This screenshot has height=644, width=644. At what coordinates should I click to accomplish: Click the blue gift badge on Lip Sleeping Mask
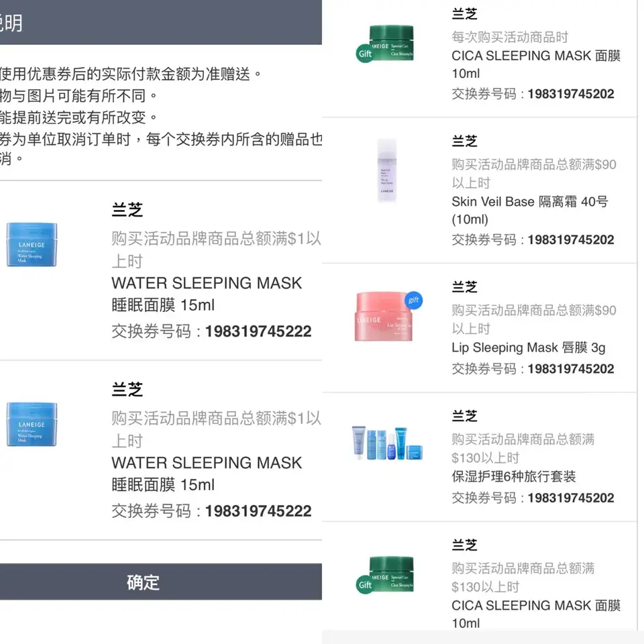pyautogui.click(x=414, y=301)
